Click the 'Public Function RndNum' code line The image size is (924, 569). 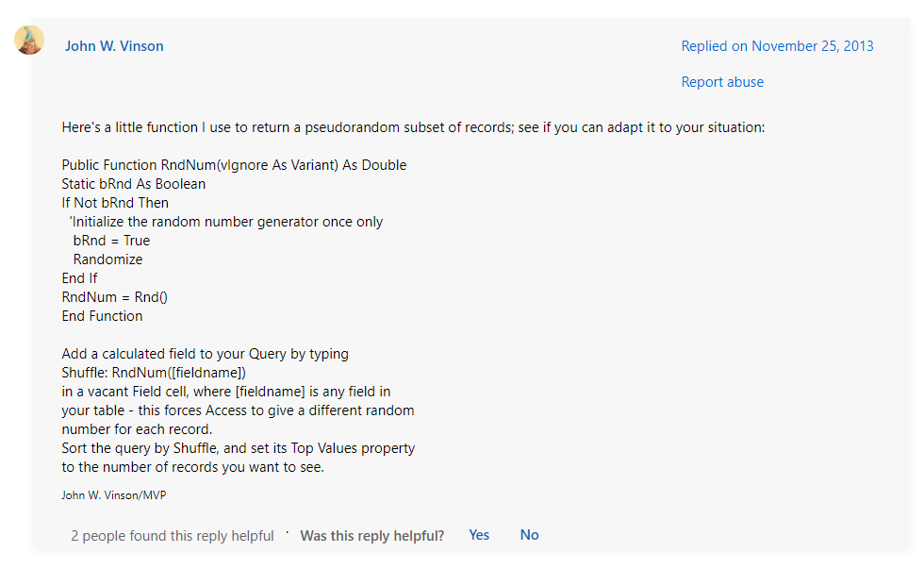pos(234,165)
